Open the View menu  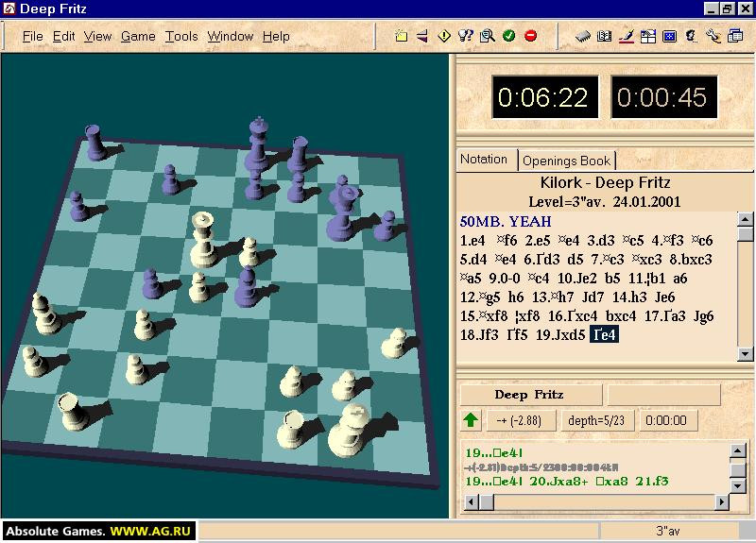pyautogui.click(x=97, y=36)
